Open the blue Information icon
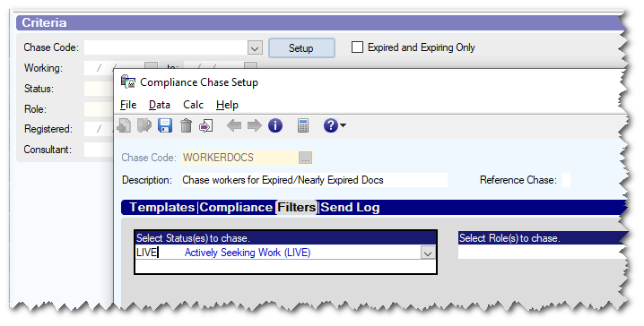The height and width of the screenshot is (326, 644). (x=275, y=125)
